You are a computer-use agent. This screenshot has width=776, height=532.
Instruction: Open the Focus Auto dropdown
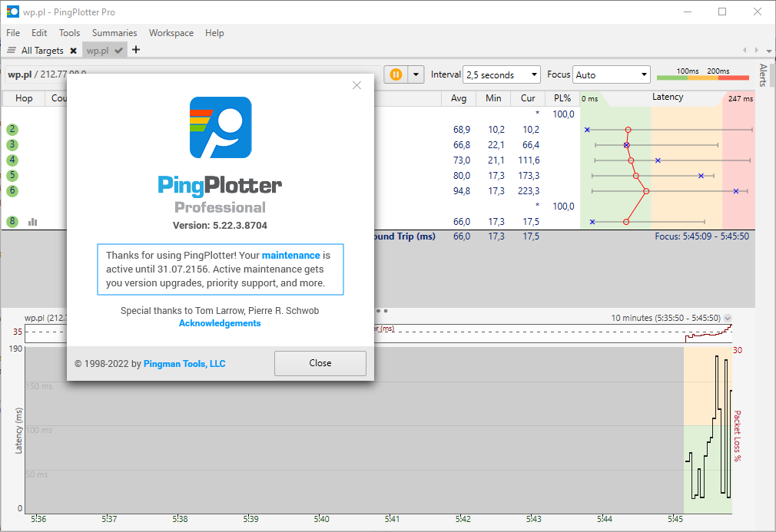612,74
